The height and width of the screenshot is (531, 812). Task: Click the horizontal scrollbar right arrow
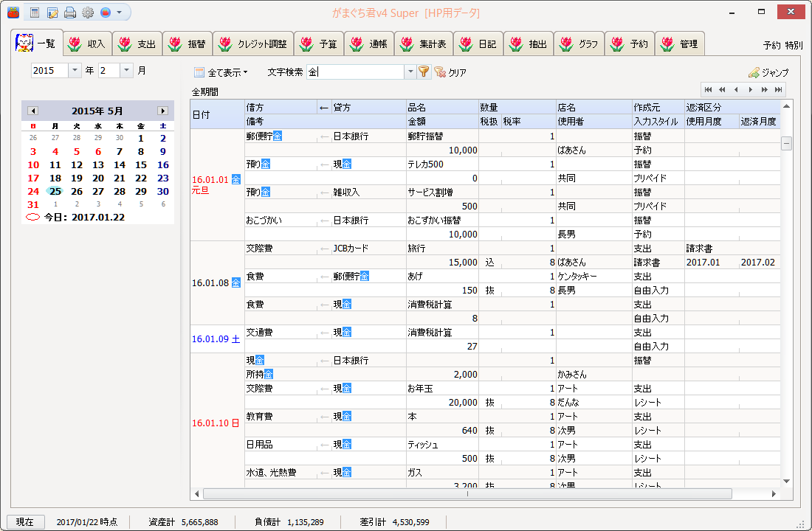tap(774, 493)
